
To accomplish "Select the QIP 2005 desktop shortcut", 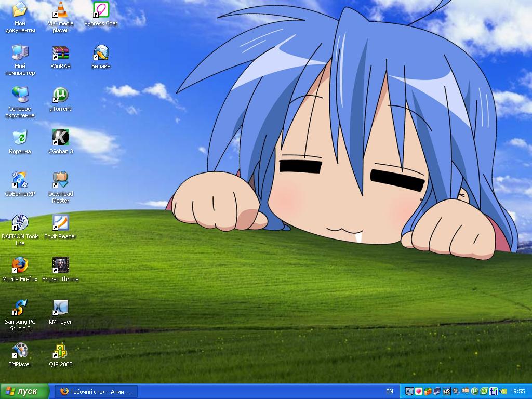I will (x=60, y=355).
